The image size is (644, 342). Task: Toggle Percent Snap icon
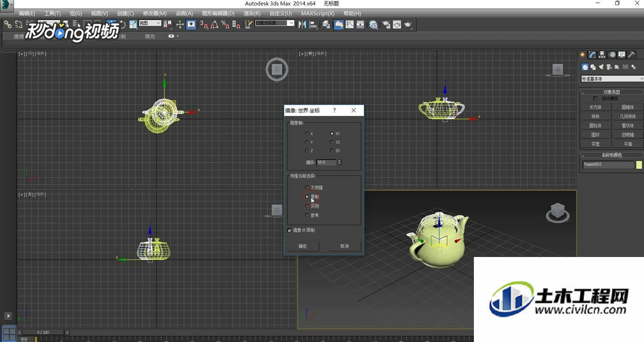225,24
